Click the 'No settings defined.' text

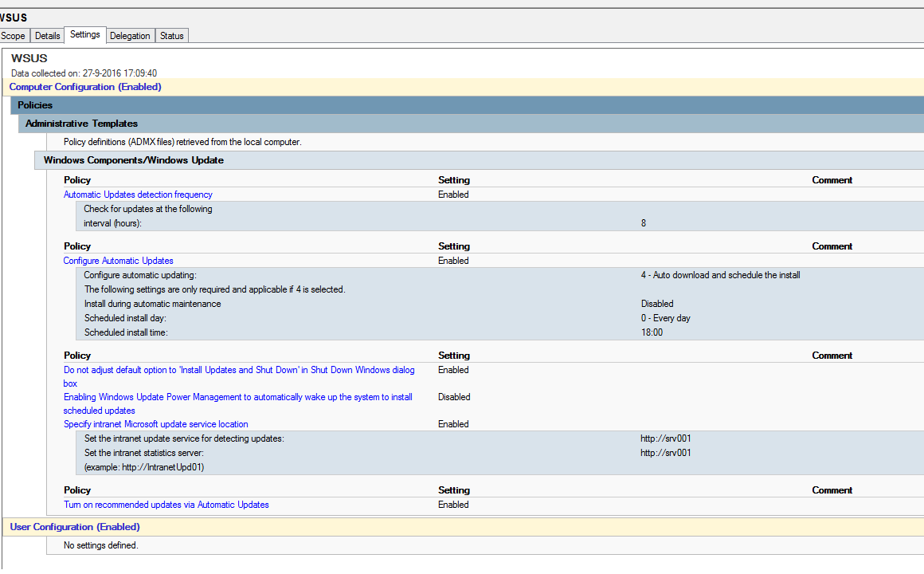(101, 545)
